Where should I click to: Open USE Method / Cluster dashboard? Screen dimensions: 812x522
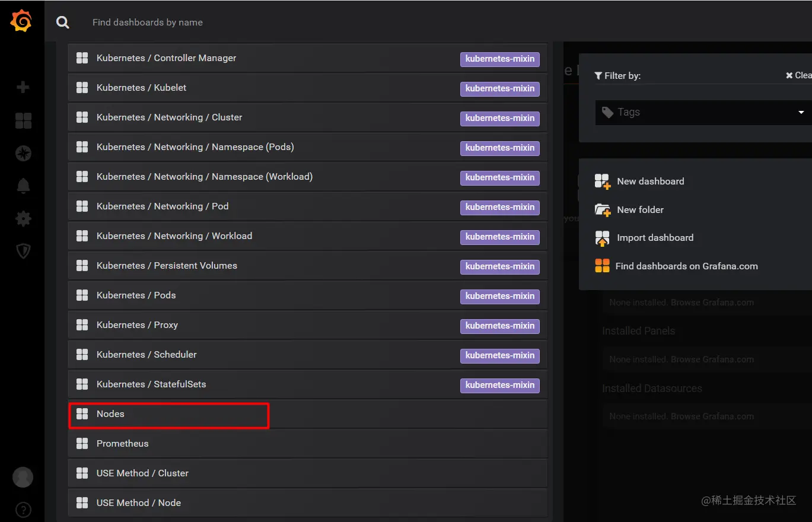coord(308,473)
